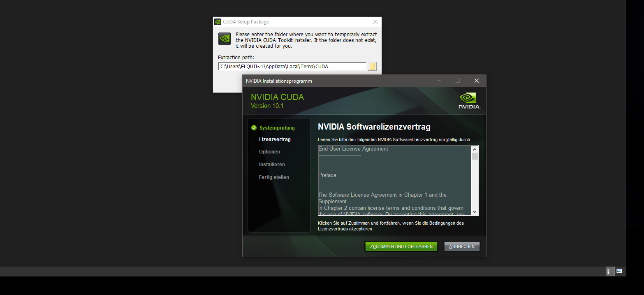Click the license text scrollbar thumb
The image size is (644, 295).
[x=475, y=157]
